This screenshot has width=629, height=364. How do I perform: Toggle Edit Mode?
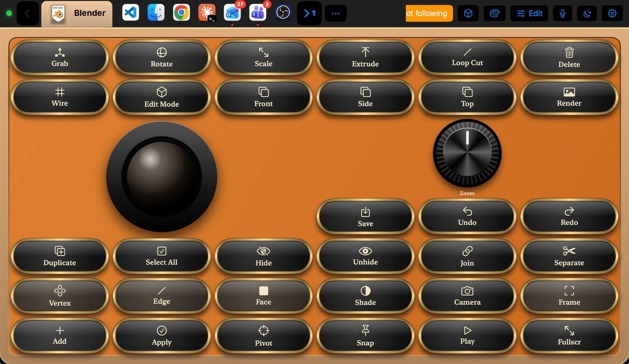point(162,97)
